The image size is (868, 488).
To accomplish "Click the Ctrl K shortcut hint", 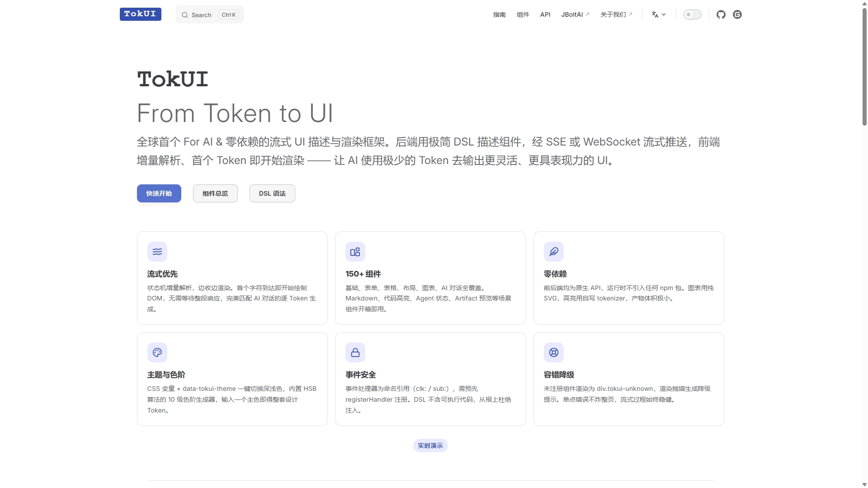I will pos(229,15).
